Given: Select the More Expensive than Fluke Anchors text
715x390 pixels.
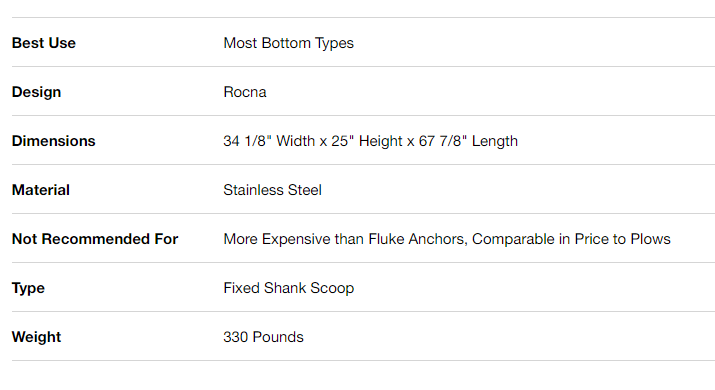Looking at the screenshot, I should pyautogui.click(x=346, y=239).
